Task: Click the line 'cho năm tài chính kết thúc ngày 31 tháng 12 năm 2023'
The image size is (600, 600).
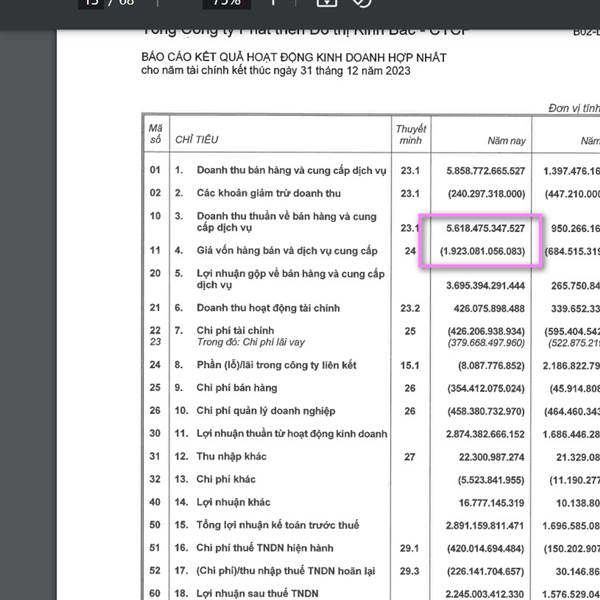Action: 276,71
